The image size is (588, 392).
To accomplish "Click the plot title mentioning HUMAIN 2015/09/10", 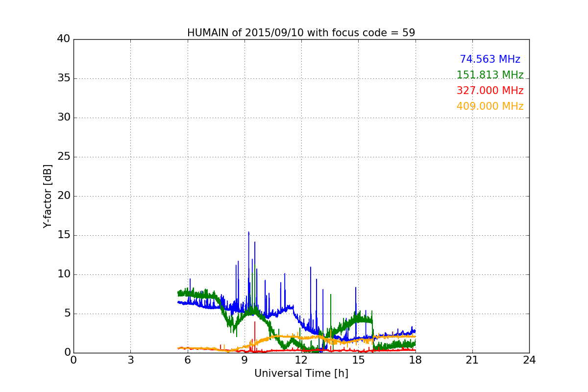I will 301,33.
